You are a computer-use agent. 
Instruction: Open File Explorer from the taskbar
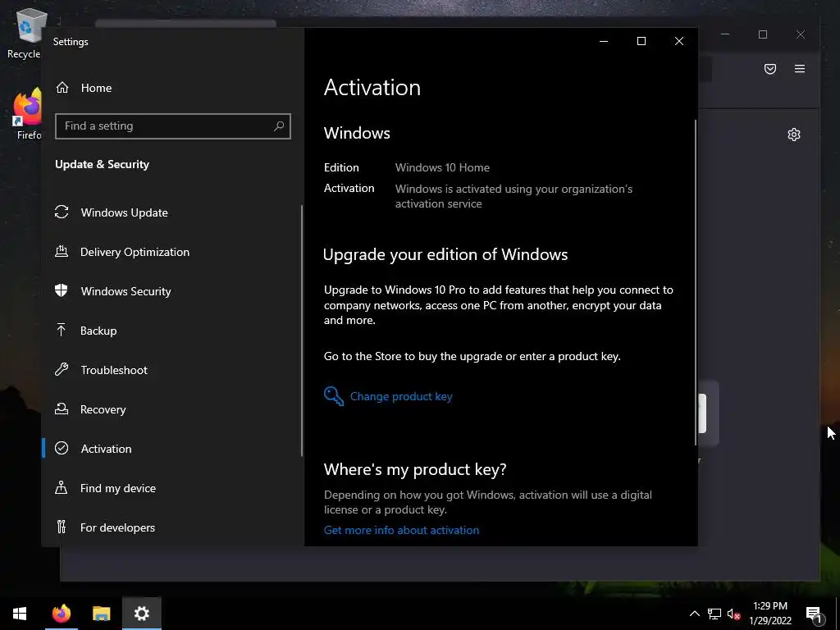tap(101, 614)
